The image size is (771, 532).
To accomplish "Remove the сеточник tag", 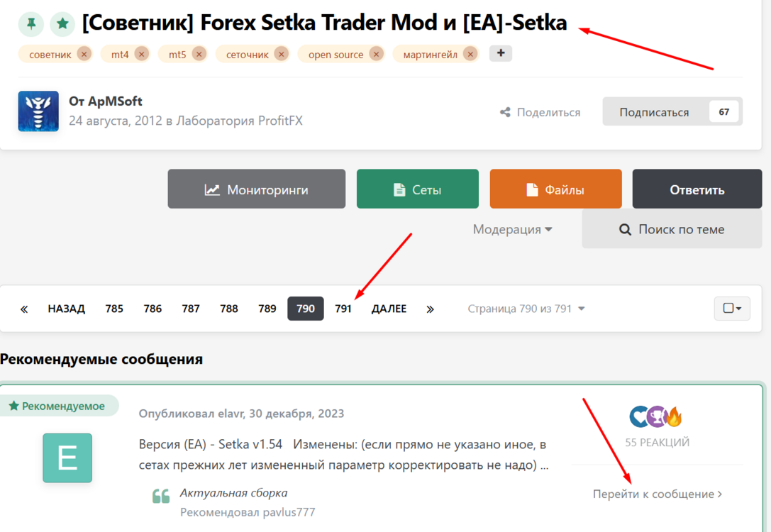I will 282,54.
